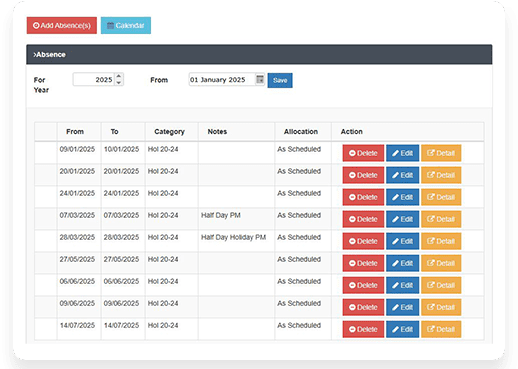Edit the 24/01/2025 absence
The height and width of the screenshot is (369, 518).
(402, 197)
